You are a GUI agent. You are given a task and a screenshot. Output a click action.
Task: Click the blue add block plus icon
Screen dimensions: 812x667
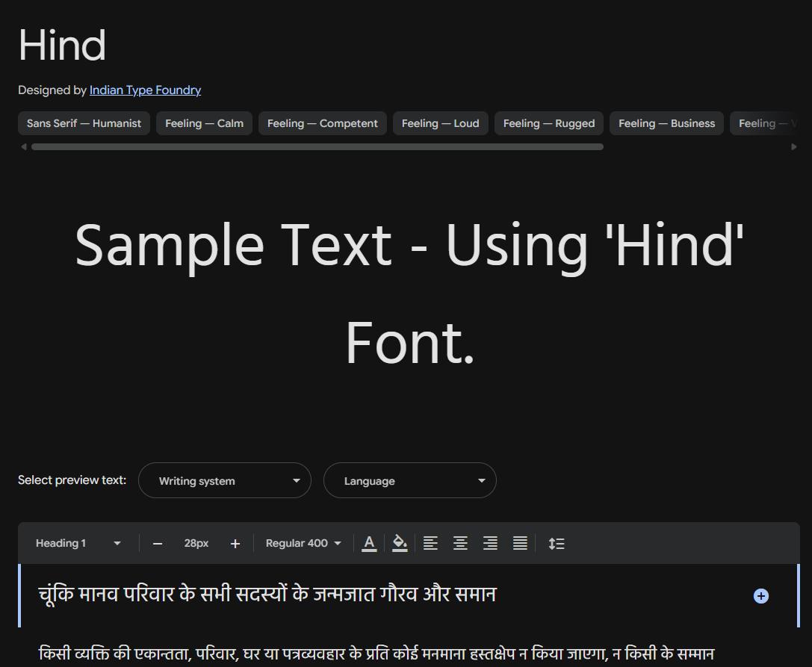pos(760,596)
